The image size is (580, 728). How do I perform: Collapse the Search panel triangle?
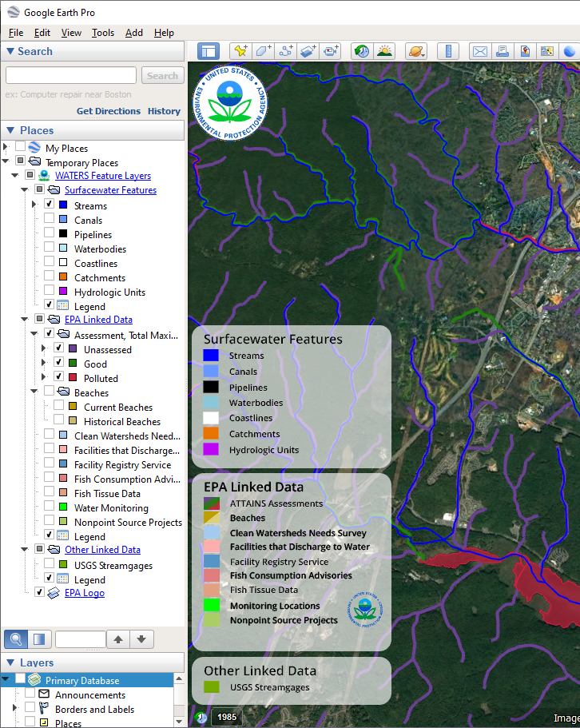click(10, 51)
